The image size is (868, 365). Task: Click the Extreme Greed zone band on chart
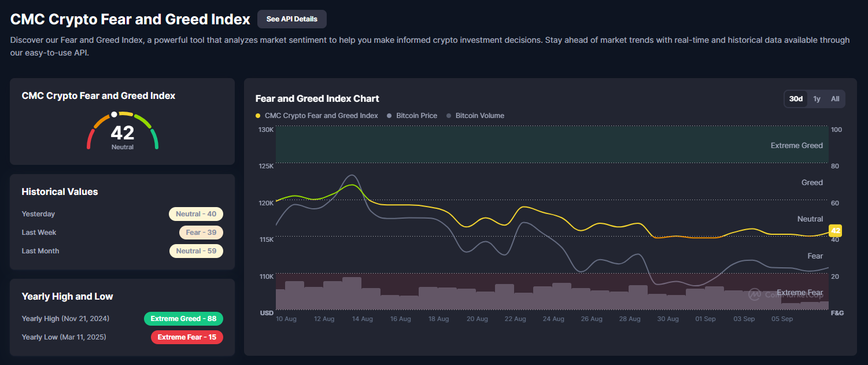tap(520, 145)
